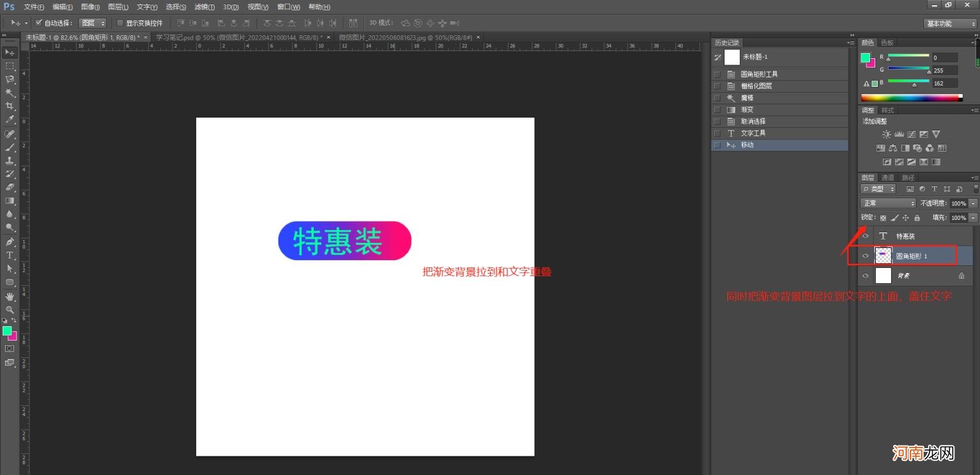
Task: Enable the 自动选择 checkbox
Action: [38, 23]
